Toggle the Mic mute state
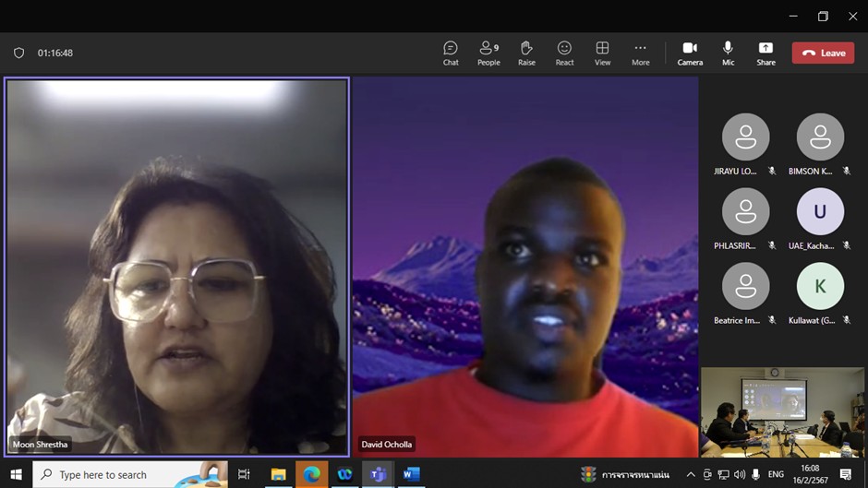The width and height of the screenshot is (868, 488). (x=728, y=53)
